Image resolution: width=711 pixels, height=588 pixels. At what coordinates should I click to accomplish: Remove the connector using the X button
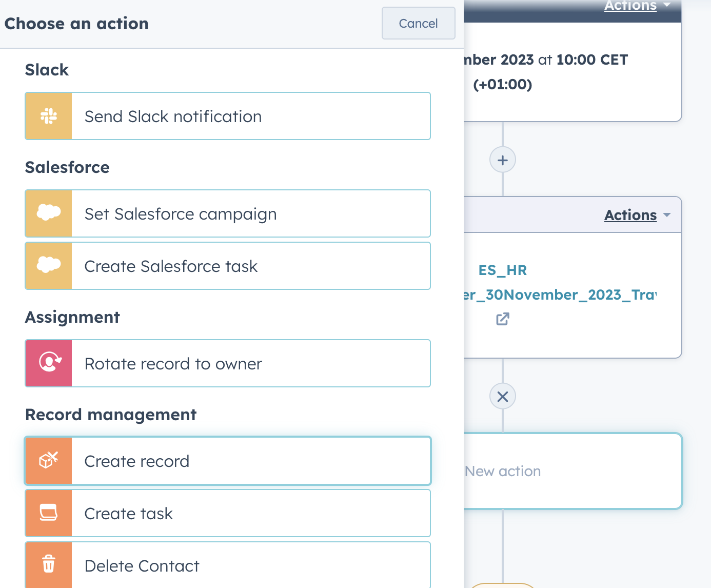point(502,396)
